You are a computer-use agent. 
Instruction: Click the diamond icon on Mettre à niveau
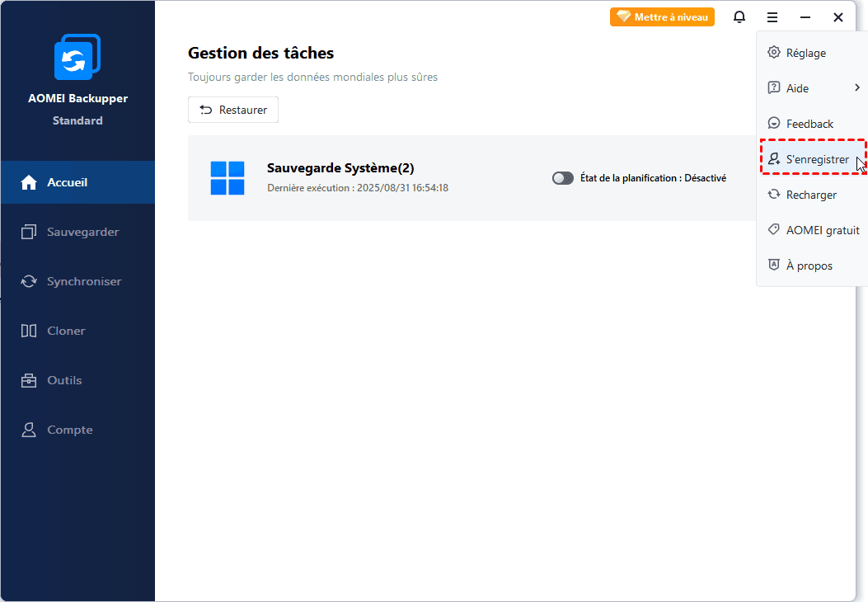pos(624,16)
